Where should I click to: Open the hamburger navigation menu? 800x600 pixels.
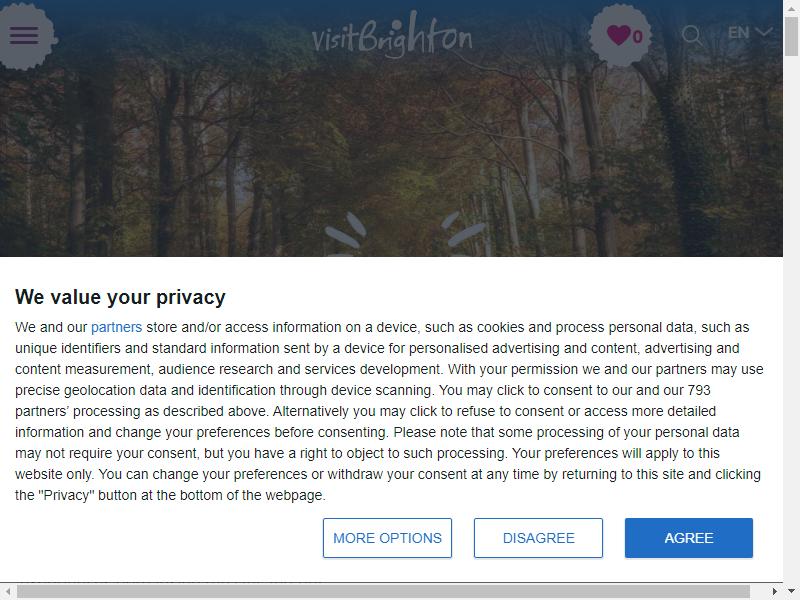pyautogui.click(x=24, y=36)
